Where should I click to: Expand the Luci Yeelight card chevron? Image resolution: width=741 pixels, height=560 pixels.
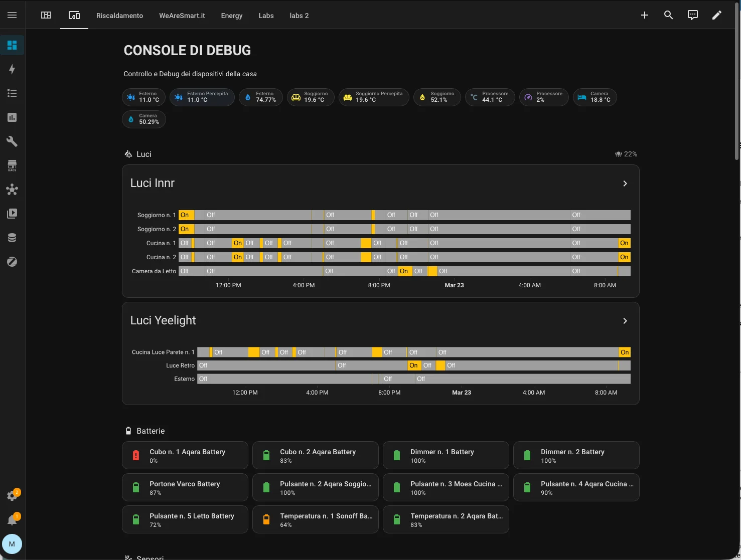tap(625, 321)
